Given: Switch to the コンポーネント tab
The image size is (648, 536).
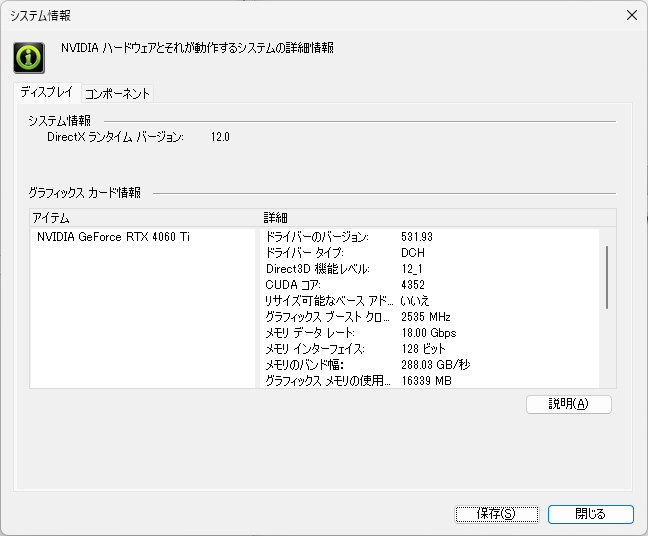Looking at the screenshot, I should [117, 93].
